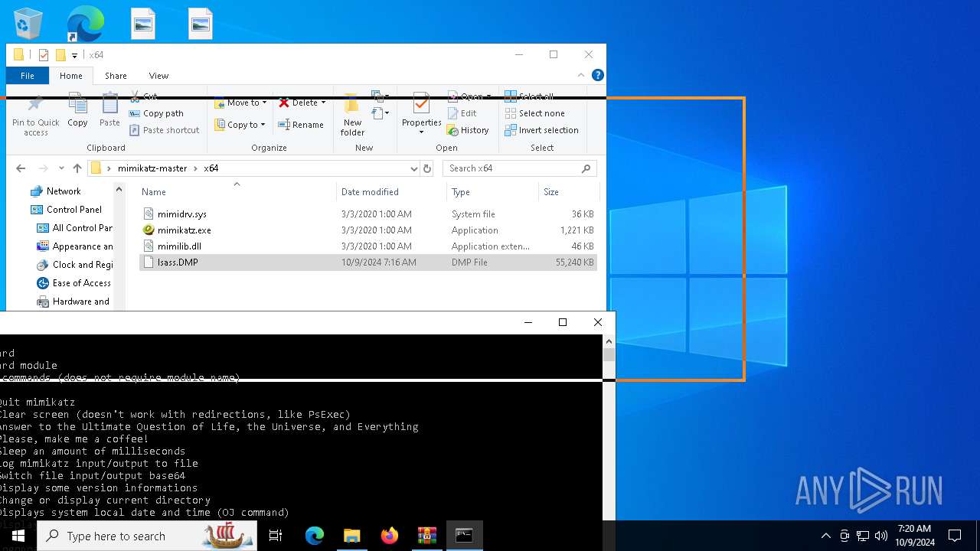The width and height of the screenshot is (980, 551).
Task: Sort by Name column header
Action: click(x=237, y=192)
